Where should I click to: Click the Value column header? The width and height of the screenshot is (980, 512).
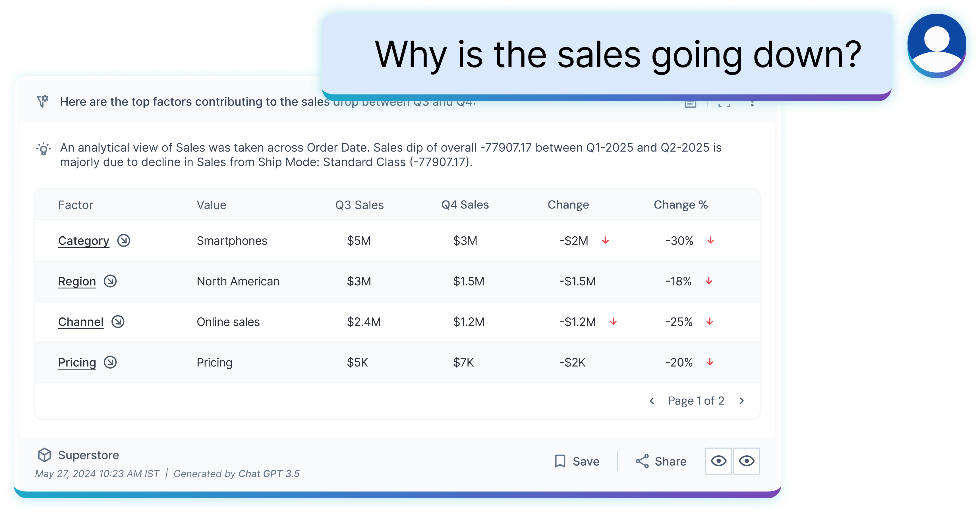click(x=212, y=205)
